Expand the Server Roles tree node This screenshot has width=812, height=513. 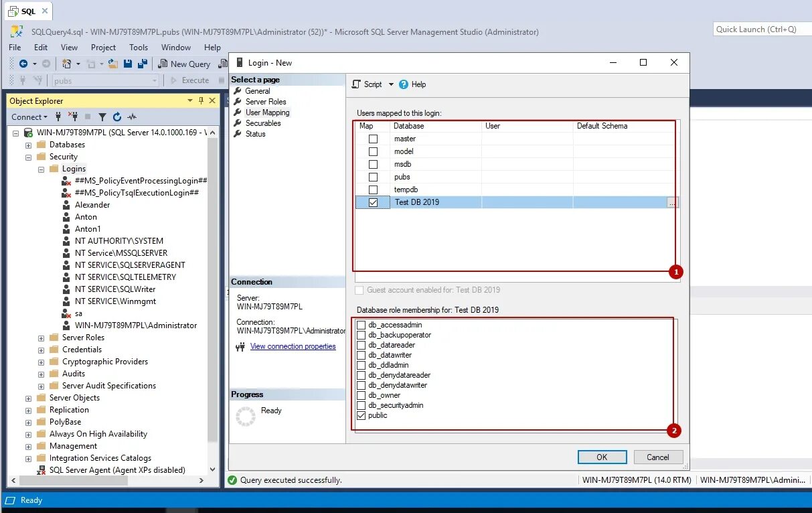click(x=41, y=338)
